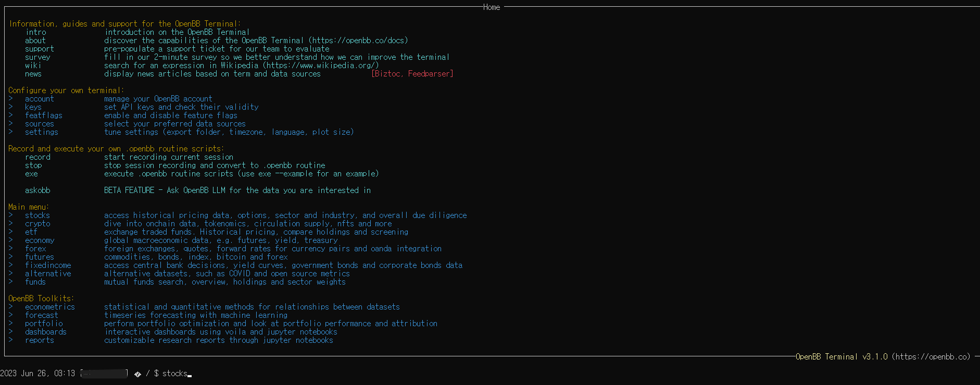Click the 'Information, guides and support' heading
Viewport: 980px width, 385px height.
[124, 24]
